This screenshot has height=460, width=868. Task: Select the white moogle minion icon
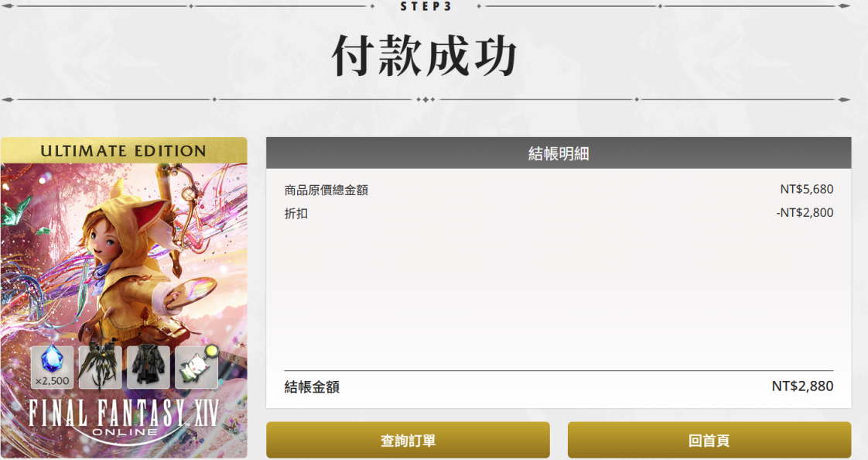[x=196, y=367]
